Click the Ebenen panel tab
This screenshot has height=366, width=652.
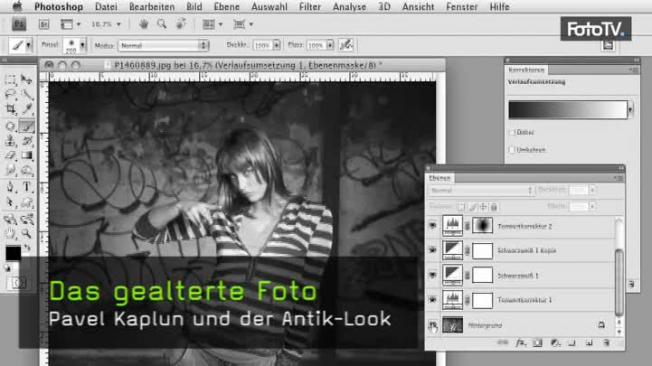point(440,178)
